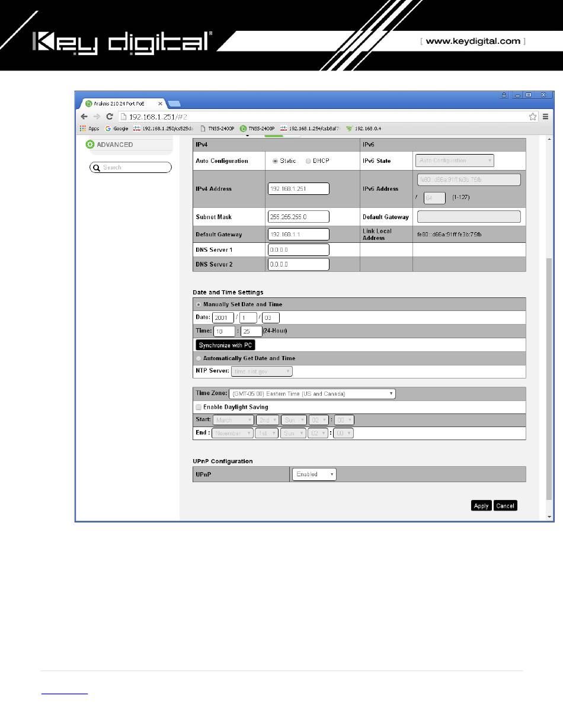Edit the IPv4 Default Gateway field

298,234
